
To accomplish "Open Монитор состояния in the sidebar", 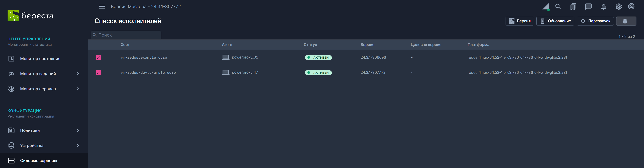I will (40, 59).
